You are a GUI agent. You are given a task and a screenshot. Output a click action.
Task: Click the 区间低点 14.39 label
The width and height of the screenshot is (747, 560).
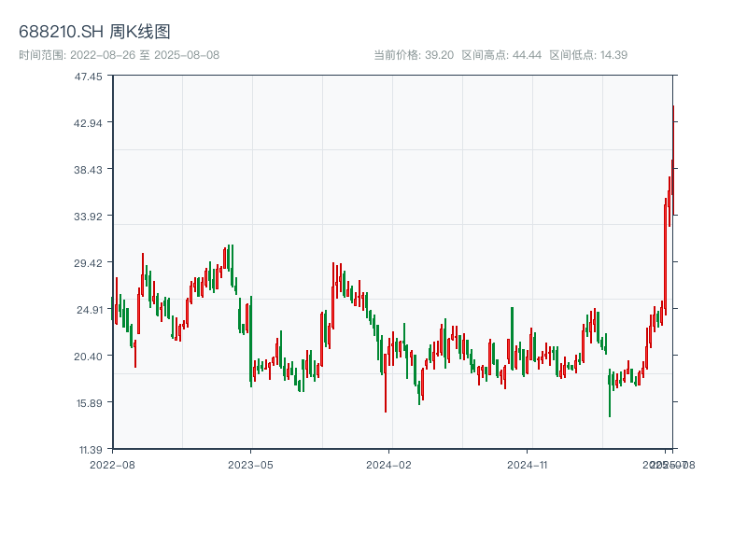pyautogui.click(x=588, y=55)
